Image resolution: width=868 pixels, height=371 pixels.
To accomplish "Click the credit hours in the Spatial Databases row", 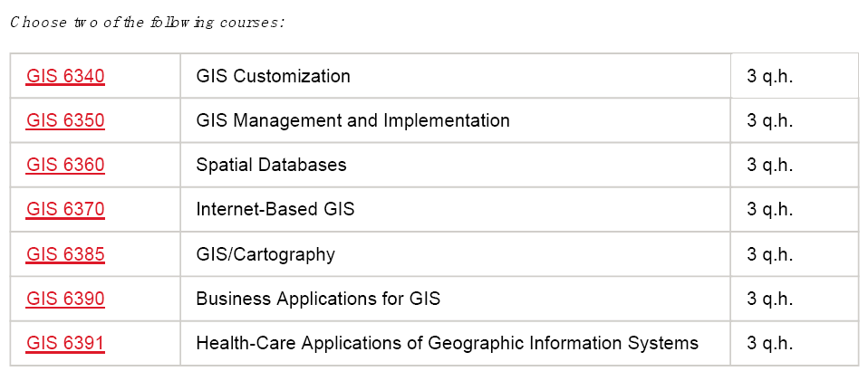I will [x=769, y=165].
